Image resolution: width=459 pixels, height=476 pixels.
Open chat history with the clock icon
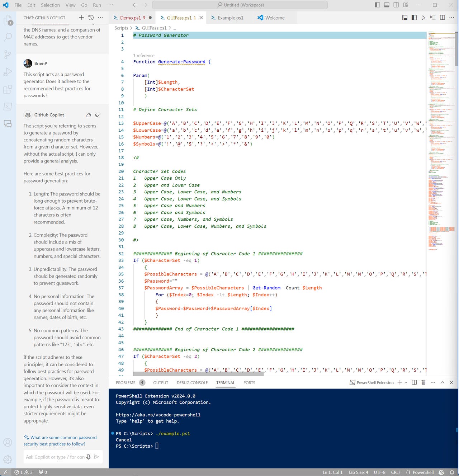(91, 17)
